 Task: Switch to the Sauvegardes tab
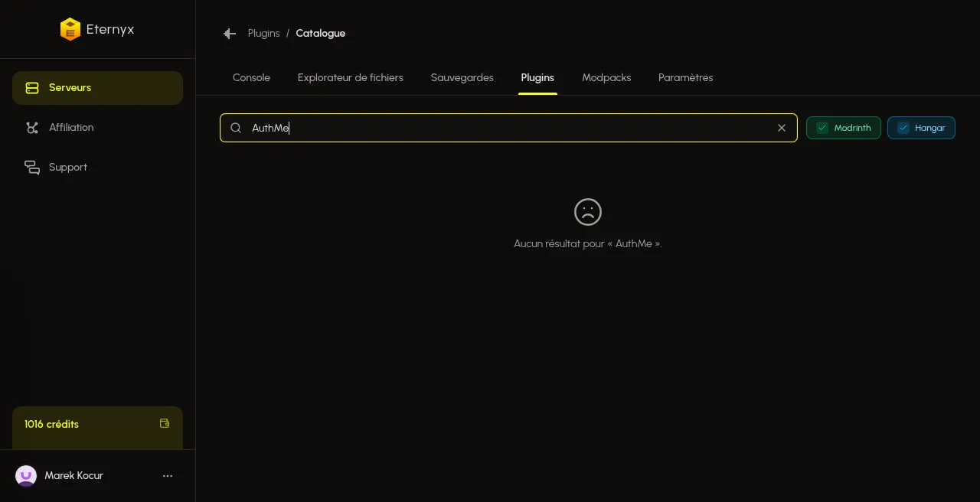tap(462, 78)
